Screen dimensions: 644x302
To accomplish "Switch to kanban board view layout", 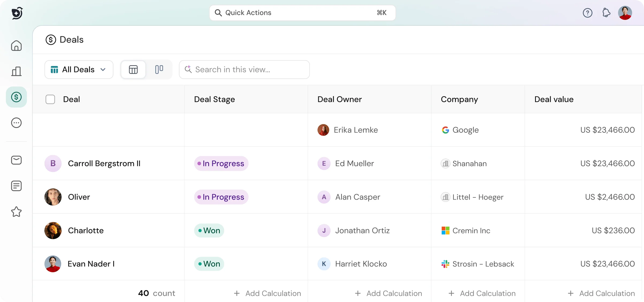I will coord(159,69).
